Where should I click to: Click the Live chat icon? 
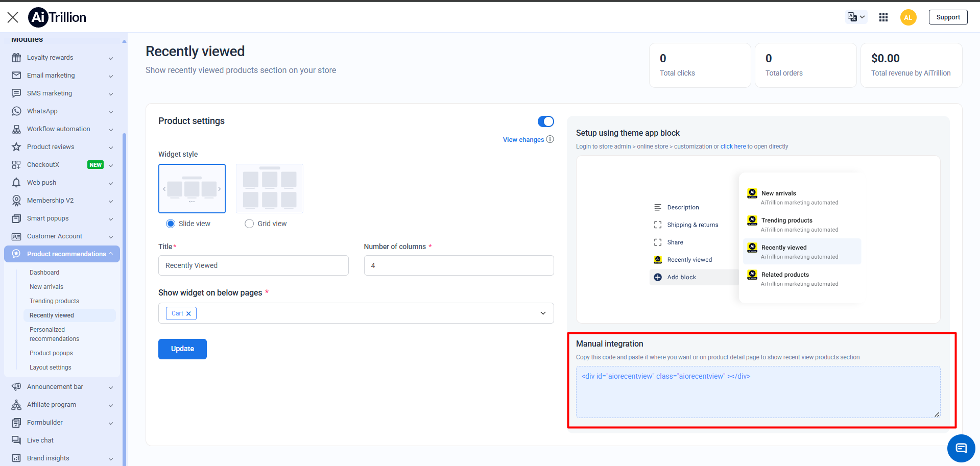tap(16, 440)
